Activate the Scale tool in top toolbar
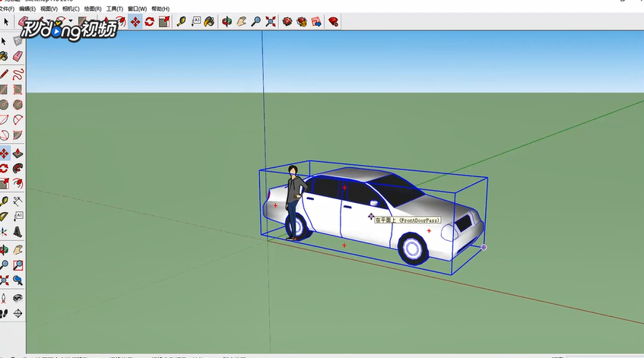The width and height of the screenshot is (644, 358). pyautogui.click(x=164, y=22)
